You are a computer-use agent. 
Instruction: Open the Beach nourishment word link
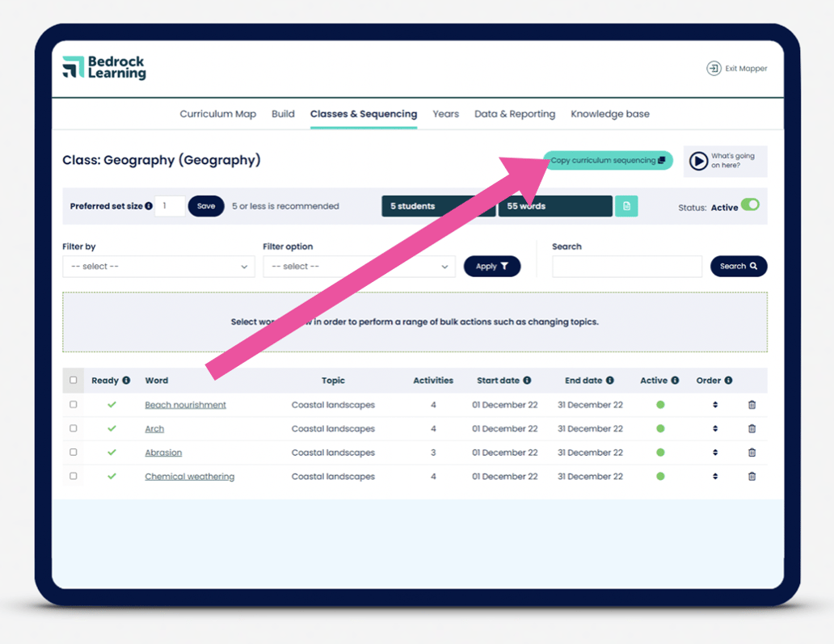185,404
